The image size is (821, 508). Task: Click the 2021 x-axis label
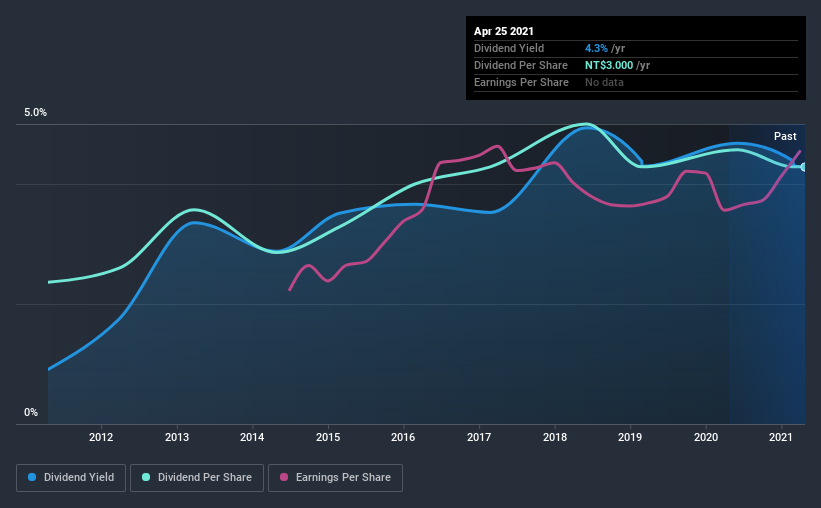pos(781,437)
